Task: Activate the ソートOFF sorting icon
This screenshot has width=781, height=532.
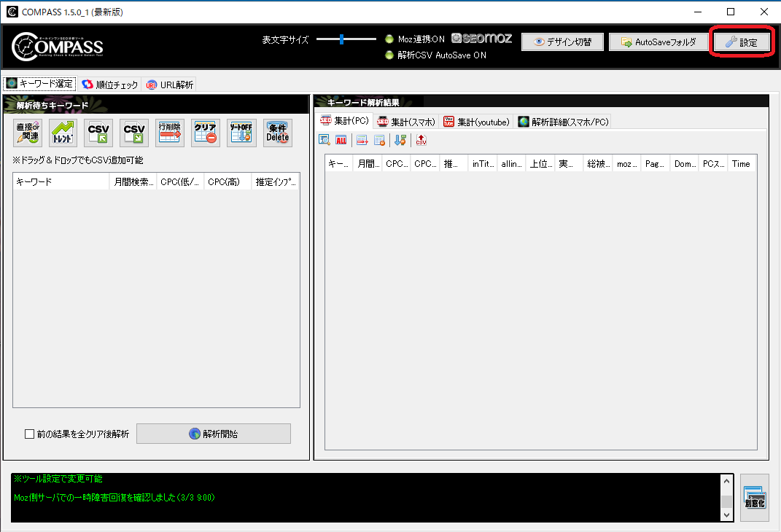Action: tap(241, 133)
